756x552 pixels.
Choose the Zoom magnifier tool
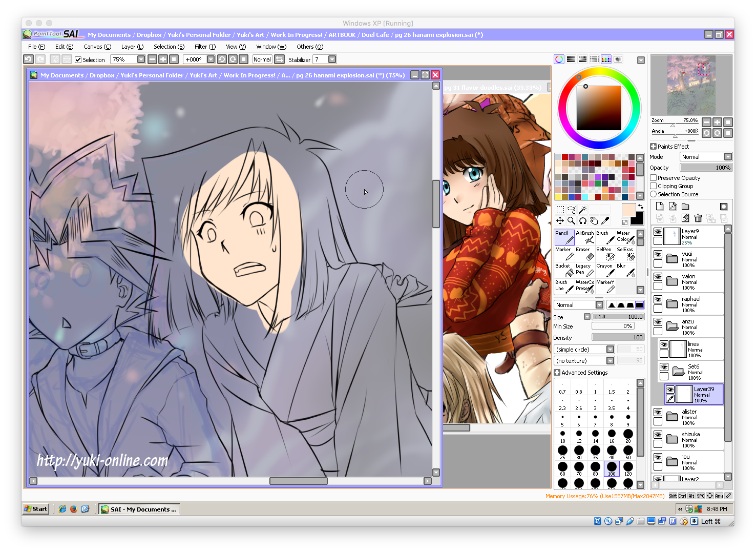tap(571, 220)
